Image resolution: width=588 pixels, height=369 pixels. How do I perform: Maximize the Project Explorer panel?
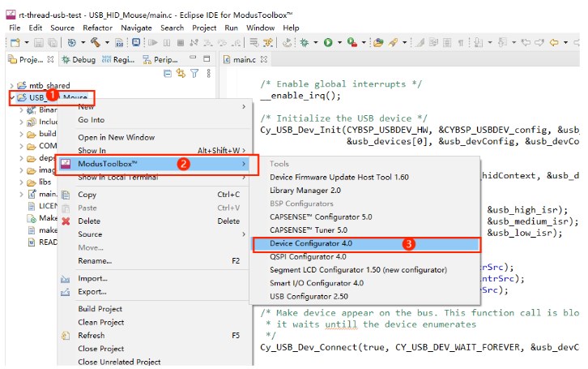tap(207, 58)
